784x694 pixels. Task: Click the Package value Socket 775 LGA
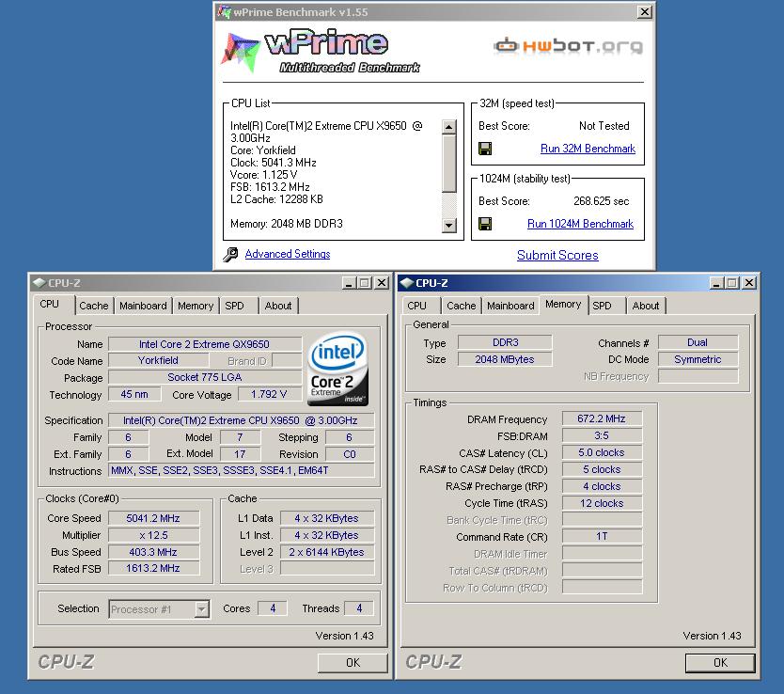(x=205, y=377)
